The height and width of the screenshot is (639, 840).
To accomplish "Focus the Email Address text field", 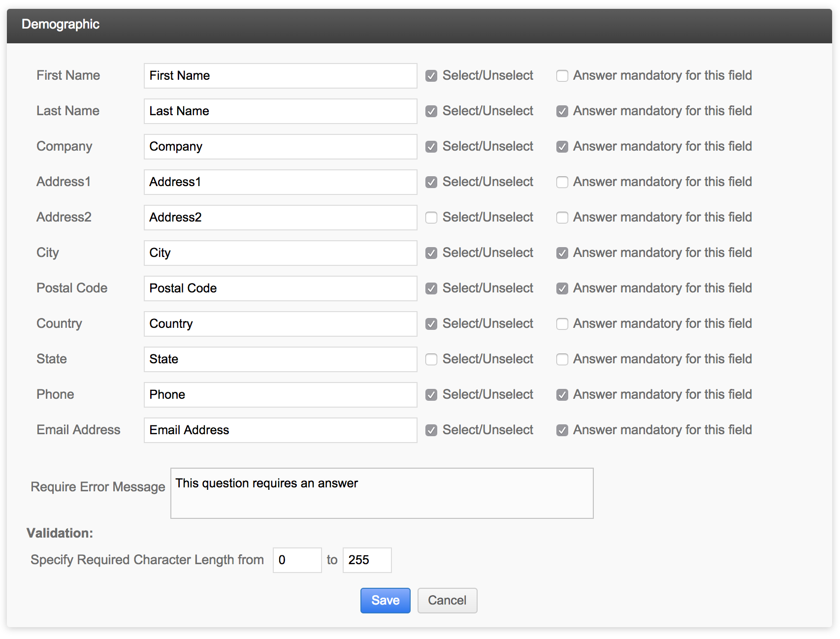I will tap(281, 430).
